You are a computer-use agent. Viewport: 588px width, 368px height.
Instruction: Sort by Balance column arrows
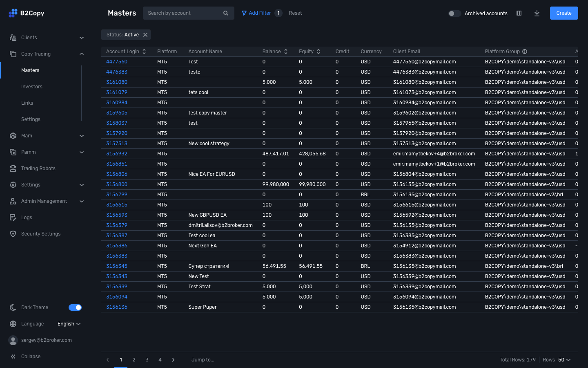coord(286,52)
